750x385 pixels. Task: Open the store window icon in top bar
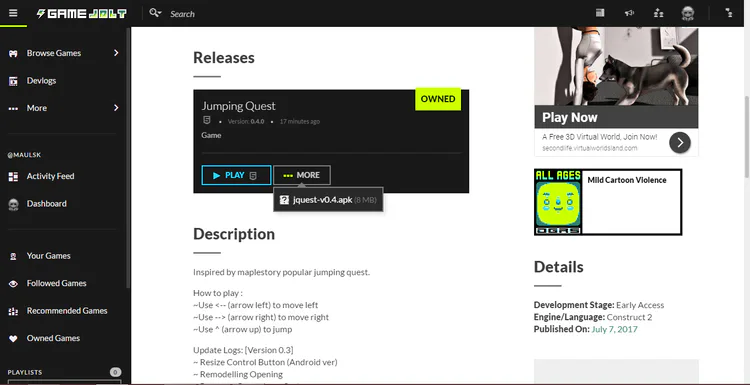tap(600, 13)
